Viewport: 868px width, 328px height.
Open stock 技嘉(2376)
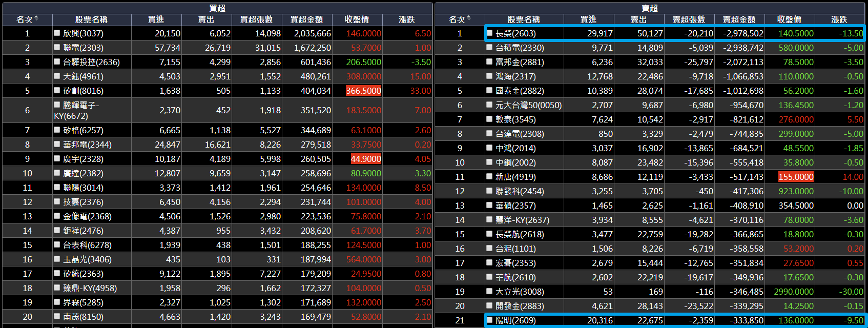83,202
